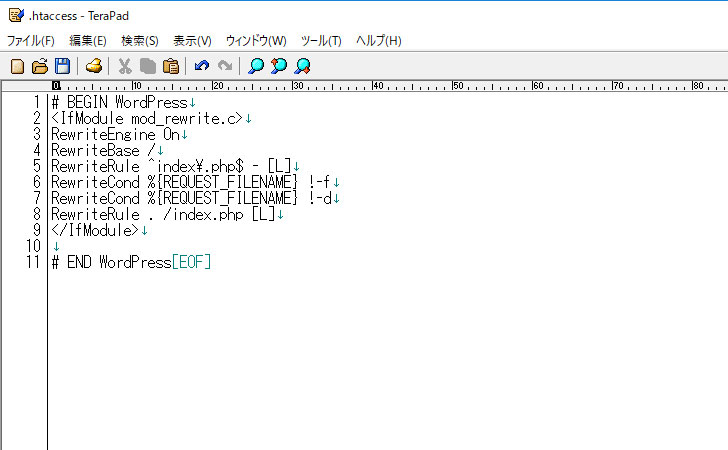
Task: Click the '<IfModule mod_rewrite.c>' line
Action: pyautogui.click(x=147, y=118)
